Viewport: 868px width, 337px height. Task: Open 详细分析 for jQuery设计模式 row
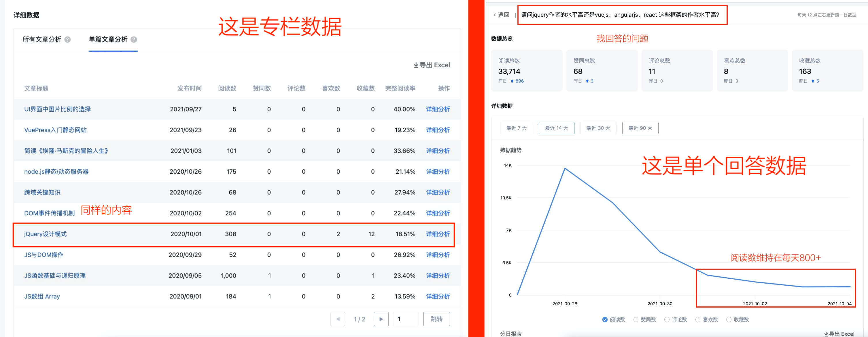pos(438,234)
